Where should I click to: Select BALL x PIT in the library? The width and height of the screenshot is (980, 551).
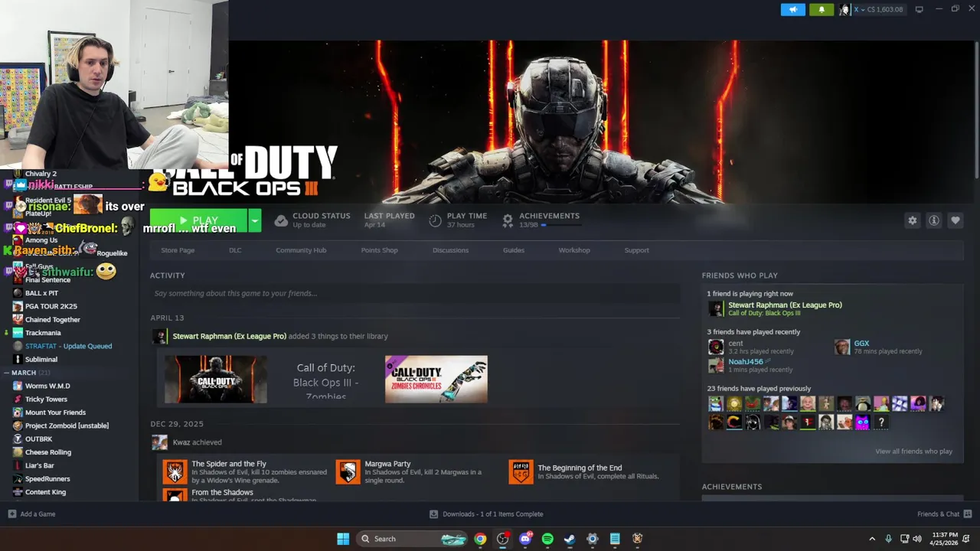[41, 293]
